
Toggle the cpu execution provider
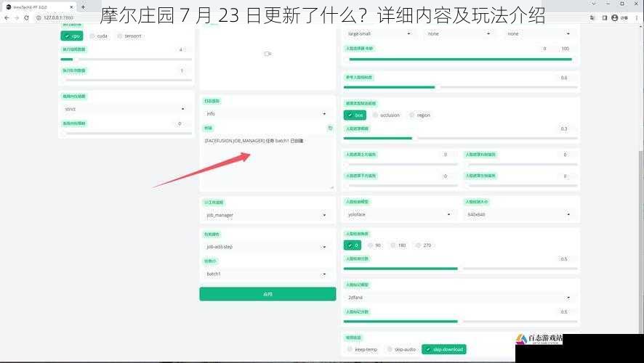[x=72, y=36]
